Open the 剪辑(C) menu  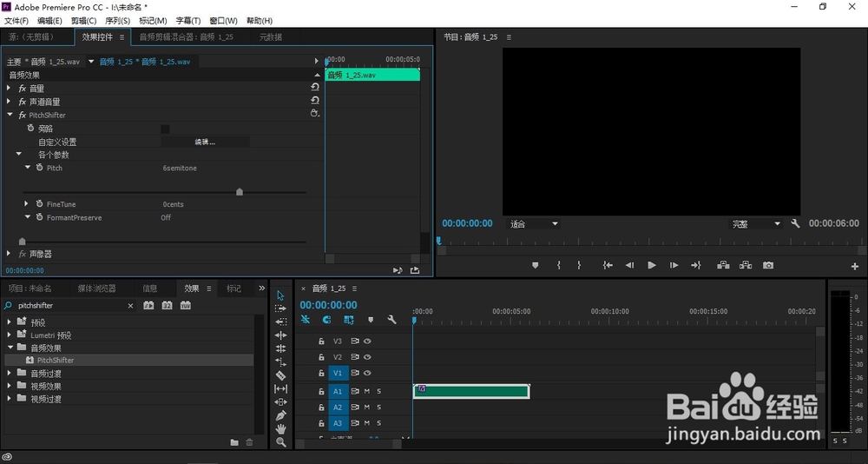[x=83, y=21]
